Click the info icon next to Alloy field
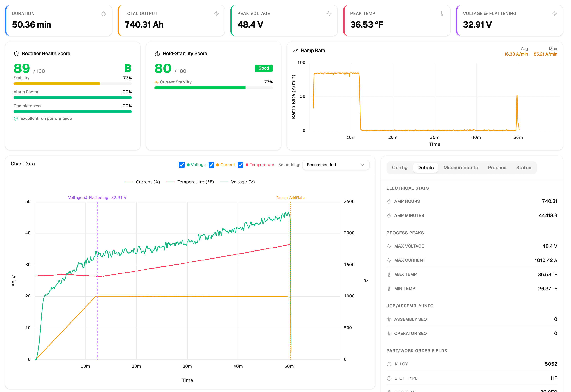 click(389, 364)
